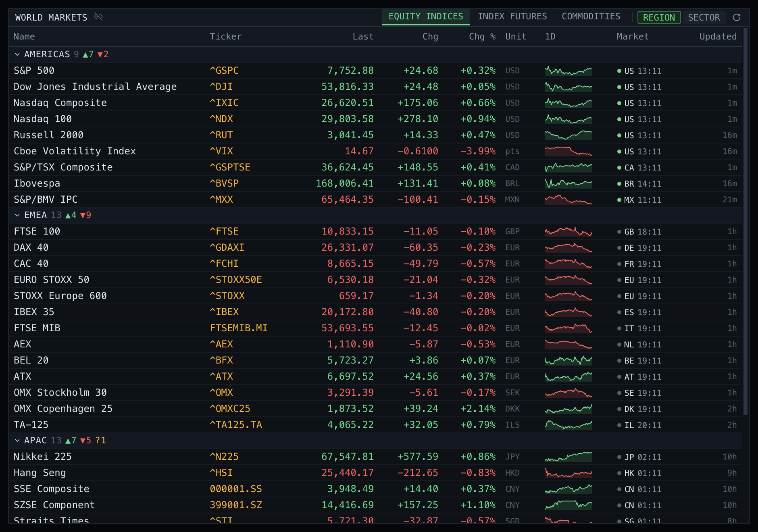Screen dimensions: 758x532
Task: Open the Cboe Volatility Index sparkline
Action: pyautogui.click(x=568, y=152)
